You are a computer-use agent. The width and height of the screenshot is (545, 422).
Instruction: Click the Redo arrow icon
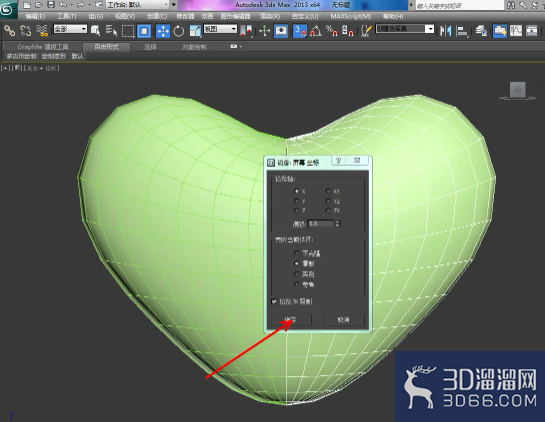80,5
